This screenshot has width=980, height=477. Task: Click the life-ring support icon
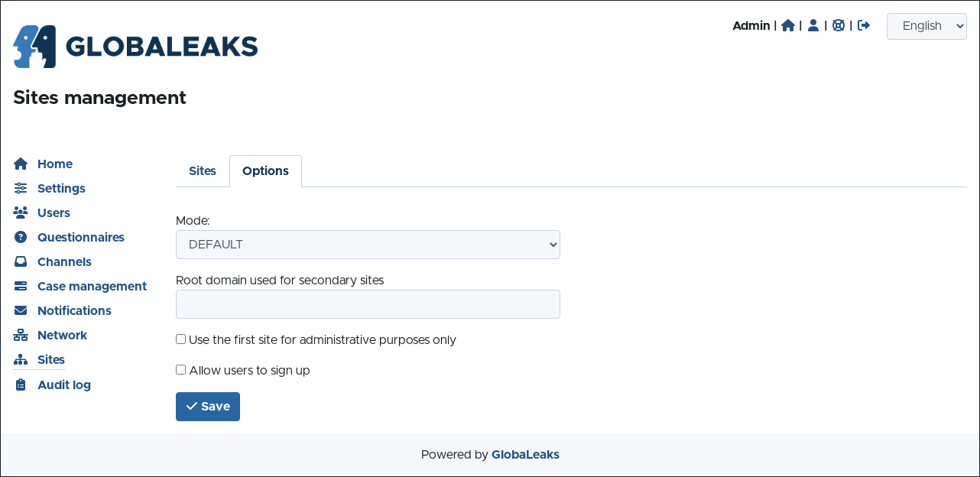coord(839,25)
